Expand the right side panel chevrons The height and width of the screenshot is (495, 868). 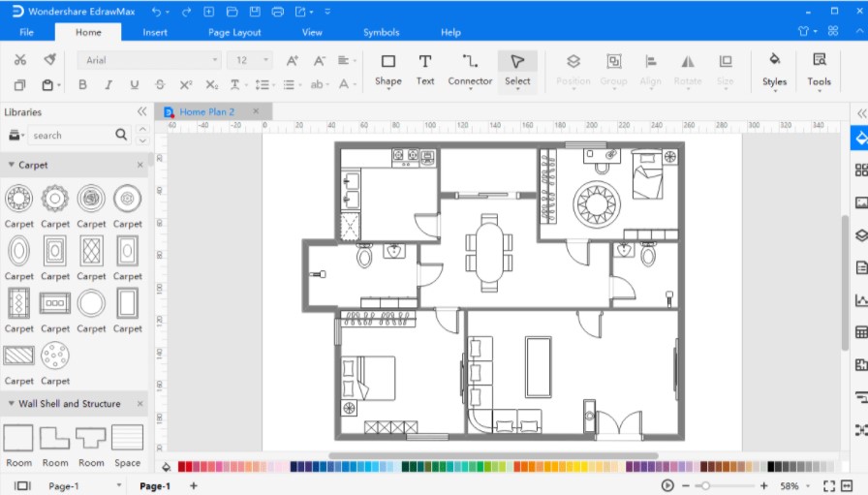pos(861,113)
